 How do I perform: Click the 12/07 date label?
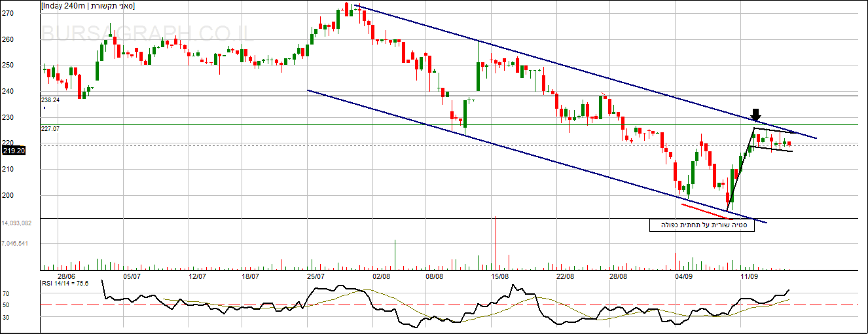tap(197, 276)
